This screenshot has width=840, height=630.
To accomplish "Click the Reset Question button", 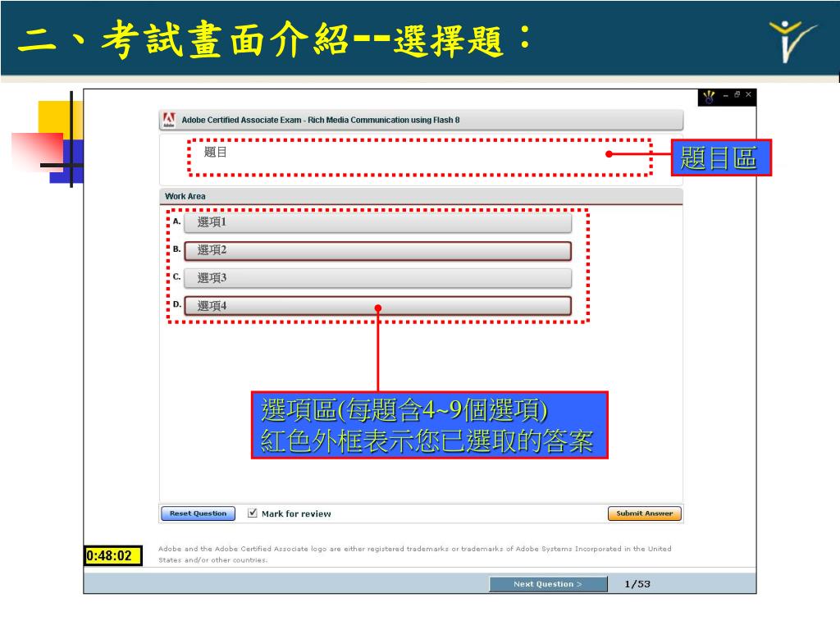I will point(198,514).
